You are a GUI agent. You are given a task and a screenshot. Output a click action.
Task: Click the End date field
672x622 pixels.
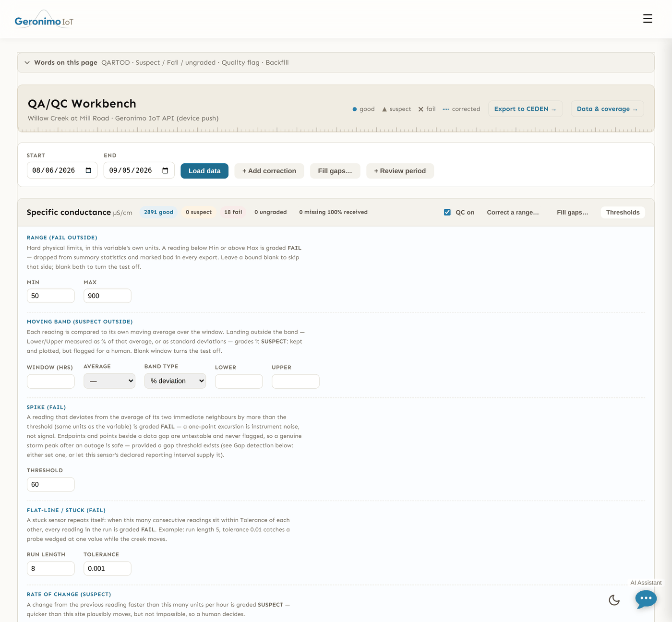[x=139, y=170]
